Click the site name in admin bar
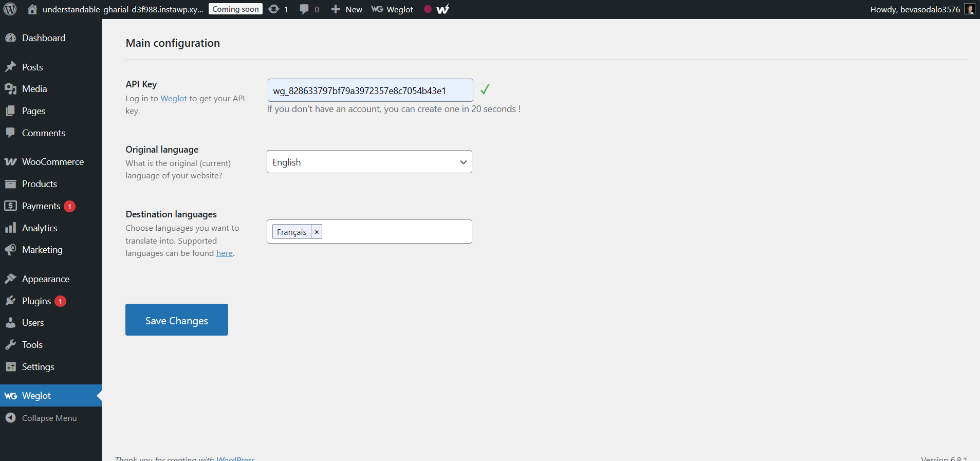Screen dimensions: 980x461 [x=123, y=9]
